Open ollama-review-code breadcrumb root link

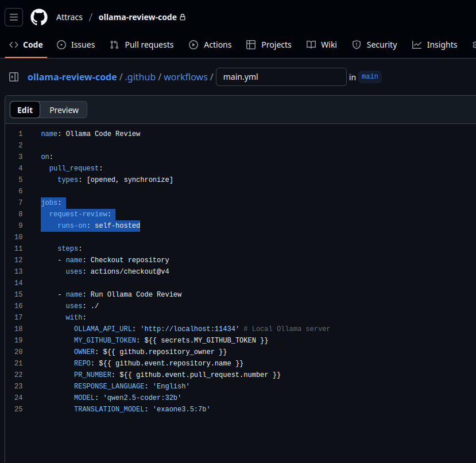(72, 77)
